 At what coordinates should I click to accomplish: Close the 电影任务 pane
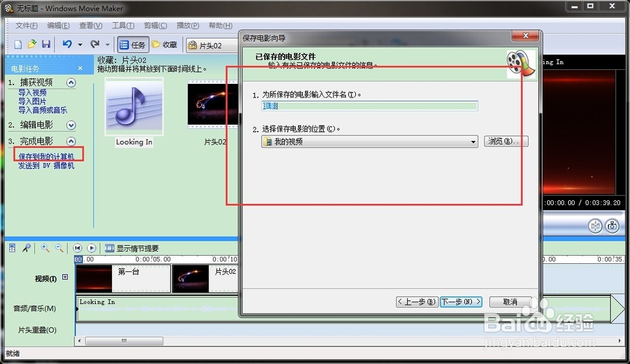(80, 68)
